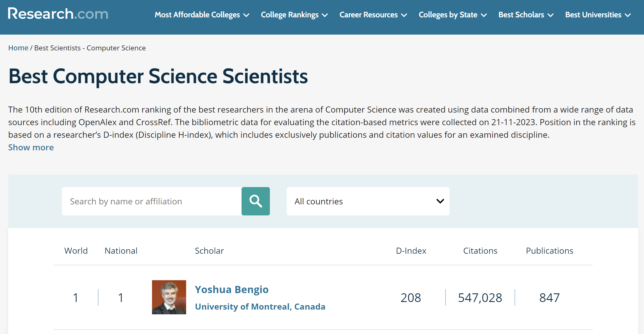Expand Most Affordable Colleges menu

point(202,15)
